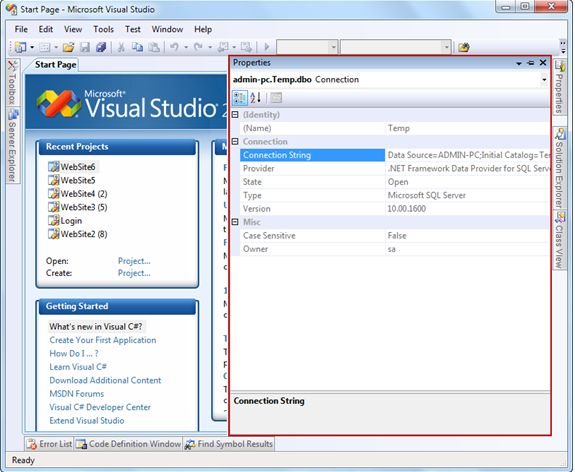The width and height of the screenshot is (575, 472).
Task: Open the Code Definition Window tab
Action: [x=128, y=444]
